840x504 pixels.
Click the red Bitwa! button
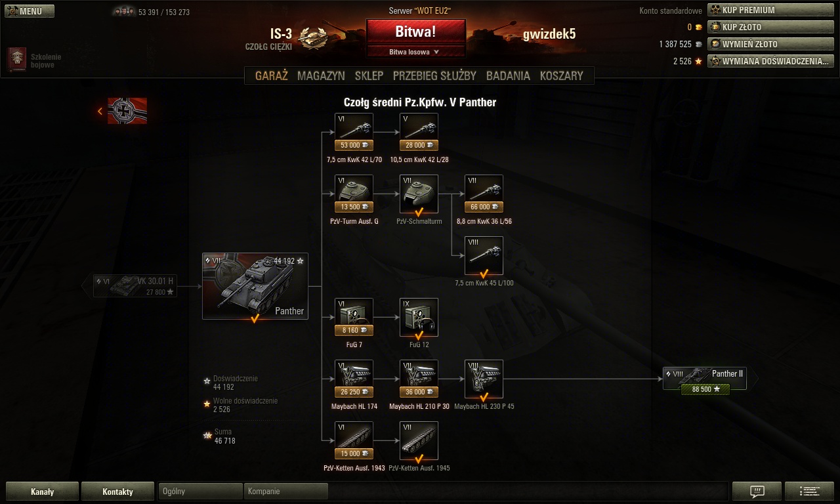(x=416, y=31)
